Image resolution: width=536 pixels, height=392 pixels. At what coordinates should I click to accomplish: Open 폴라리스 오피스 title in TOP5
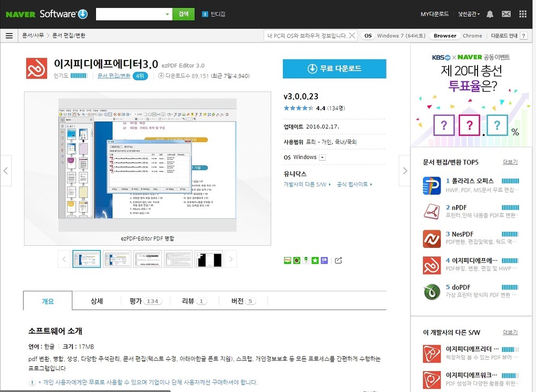(472, 181)
